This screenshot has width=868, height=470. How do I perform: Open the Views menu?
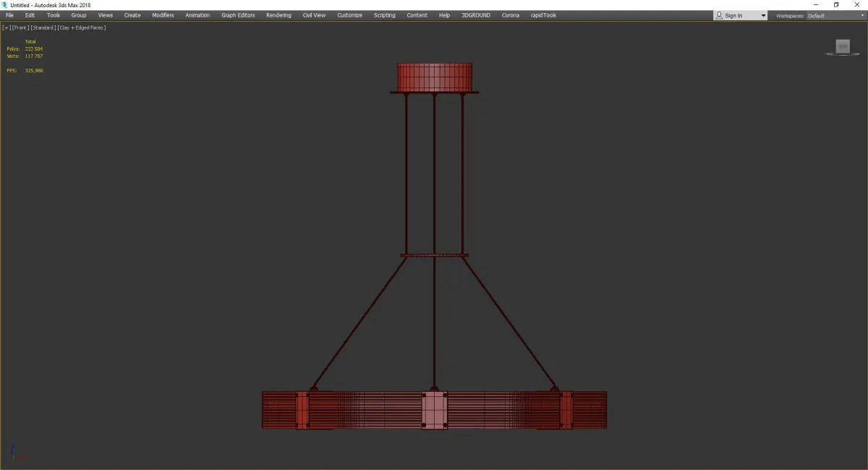(106, 15)
